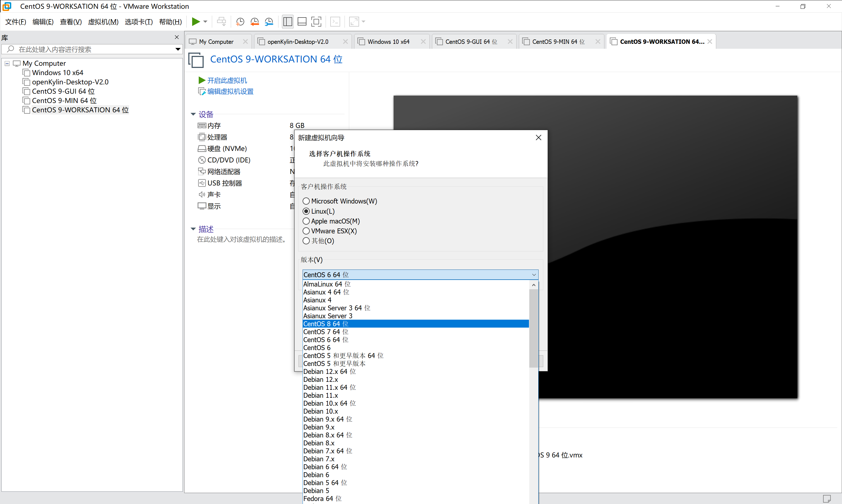This screenshot has height=504, width=842.
Task: Switch to the CentOS 9-GUI 64 位 tab
Action: (471, 41)
